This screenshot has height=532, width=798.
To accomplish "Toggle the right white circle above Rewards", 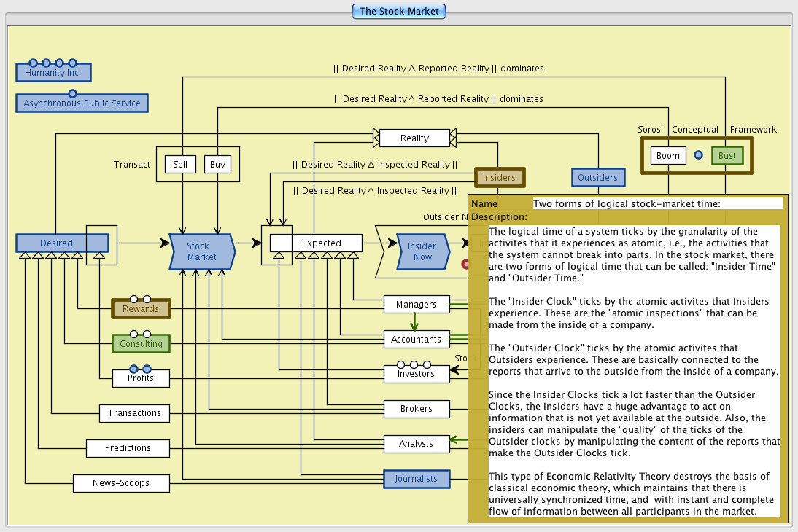I will pyautogui.click(x=147, y=299).
